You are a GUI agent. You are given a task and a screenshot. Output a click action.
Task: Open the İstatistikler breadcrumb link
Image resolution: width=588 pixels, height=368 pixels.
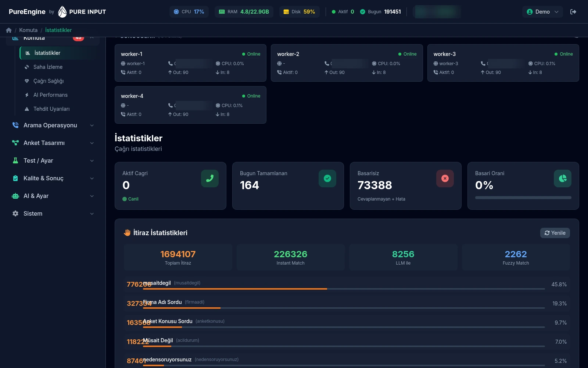[58, 30]
